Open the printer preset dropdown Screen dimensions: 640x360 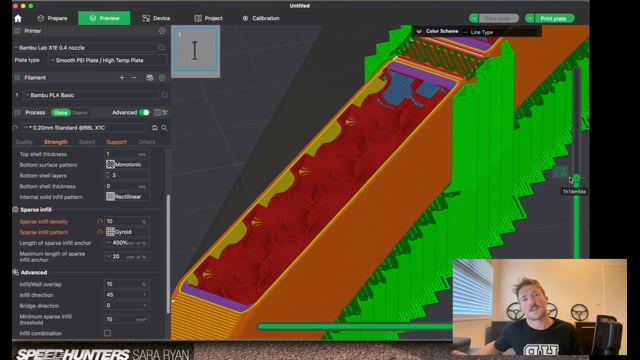85,48
